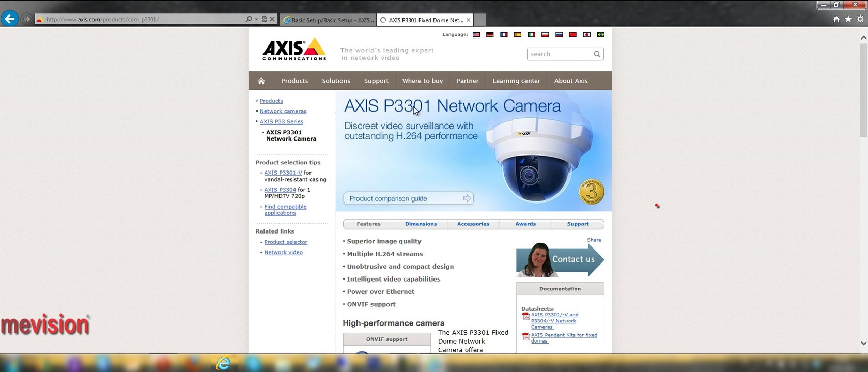Select the product Support tab
The image size is (868, 372).
[x=578, y=224]
